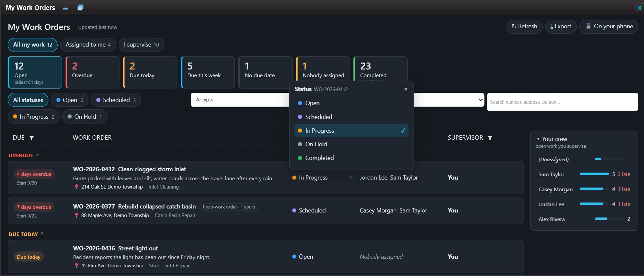Open the dropdown arrow left of the search box
644x276 pixels.
(480, 100)
